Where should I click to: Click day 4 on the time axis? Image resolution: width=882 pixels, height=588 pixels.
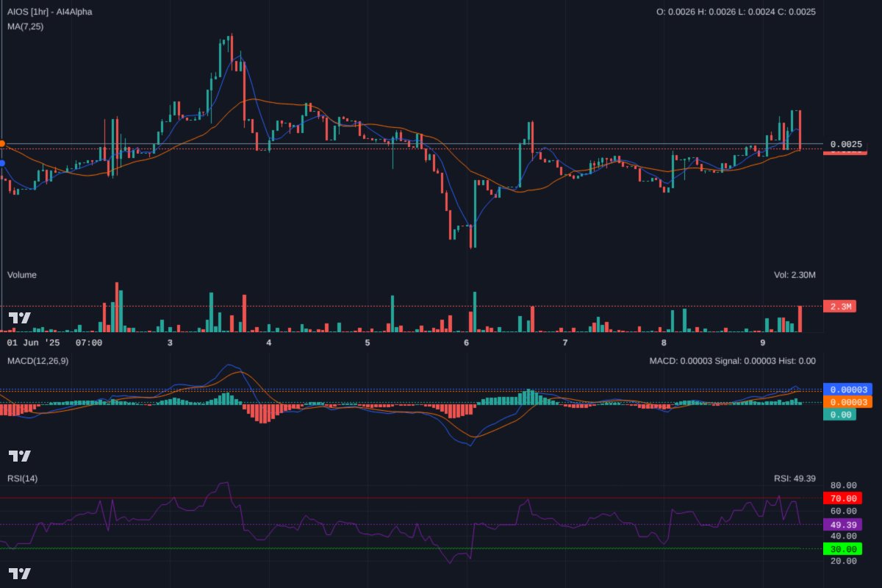tap(269, 343)
